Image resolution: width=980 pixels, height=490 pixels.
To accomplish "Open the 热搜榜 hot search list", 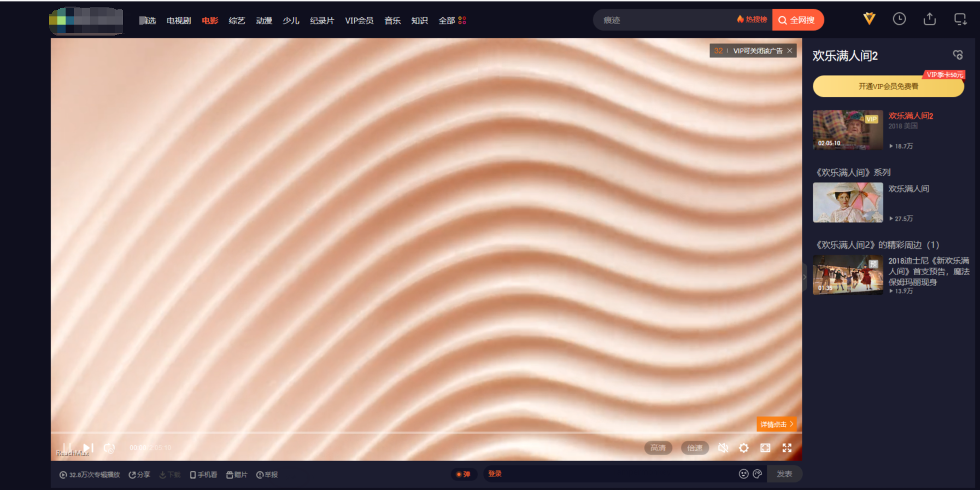I will (752, 20).
